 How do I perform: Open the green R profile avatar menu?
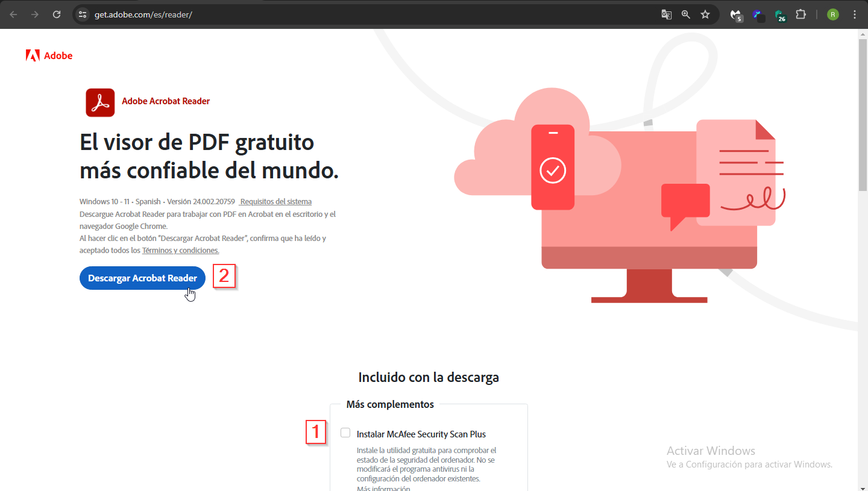(832, 14)
